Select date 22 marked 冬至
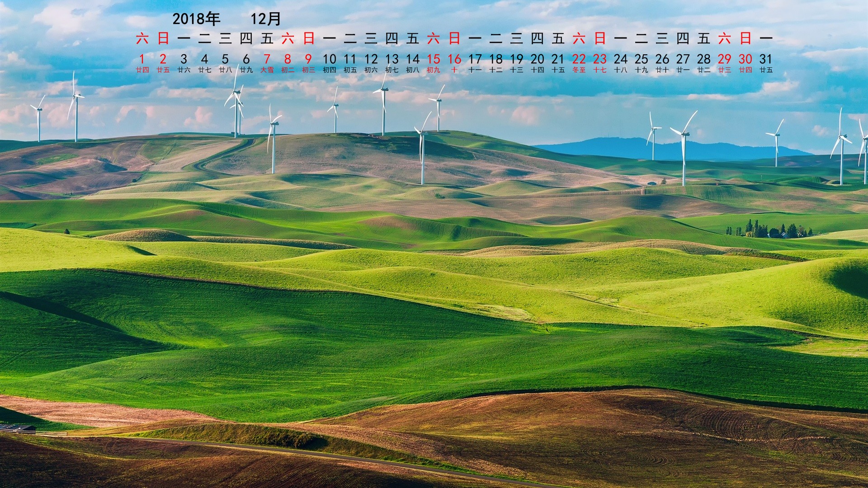The width and height of the screenshot is (868, 488). [579, 59]
